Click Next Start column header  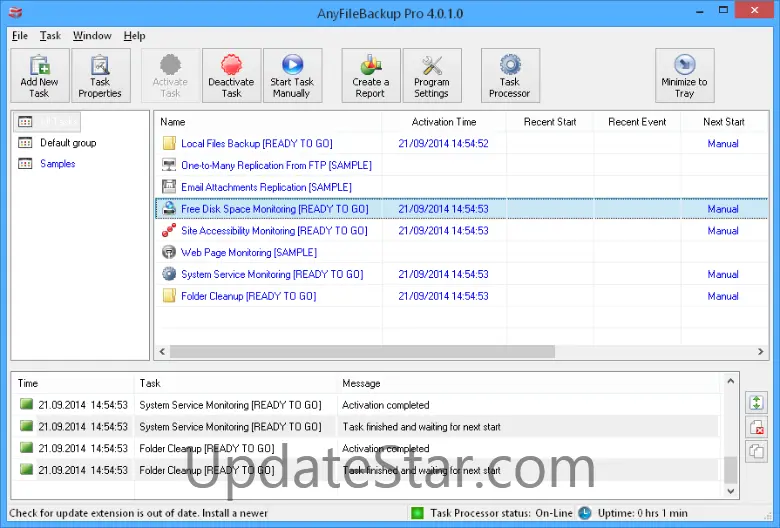tap(724, 122)
